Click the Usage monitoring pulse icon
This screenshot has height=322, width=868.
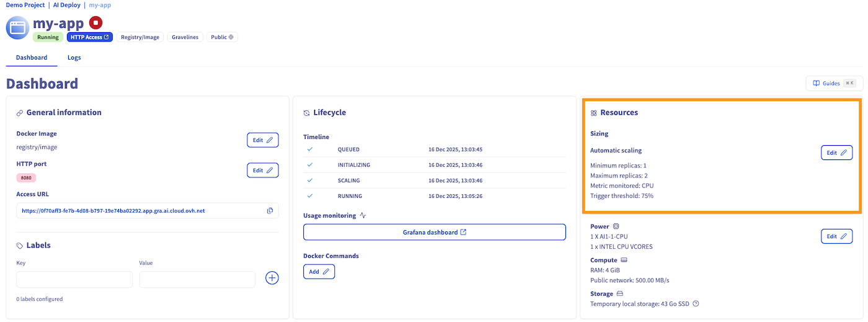[x=363, y=216]
